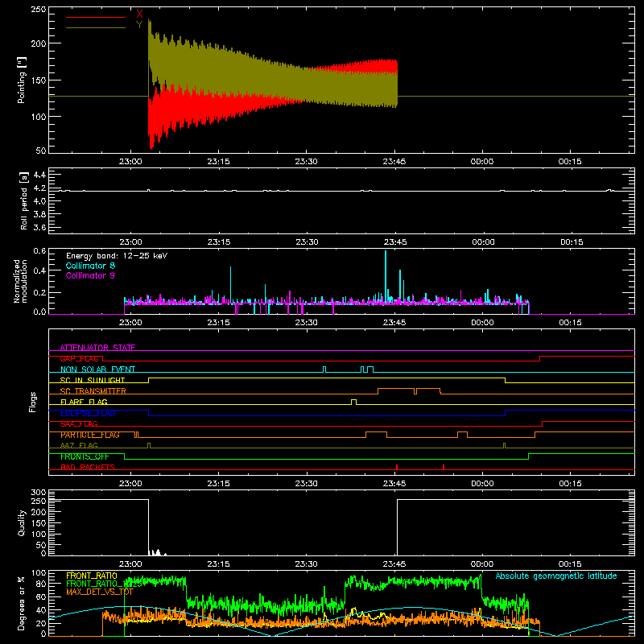Click the first BAD_PACKETS tick near 23:45

click(x=397, y=467)
